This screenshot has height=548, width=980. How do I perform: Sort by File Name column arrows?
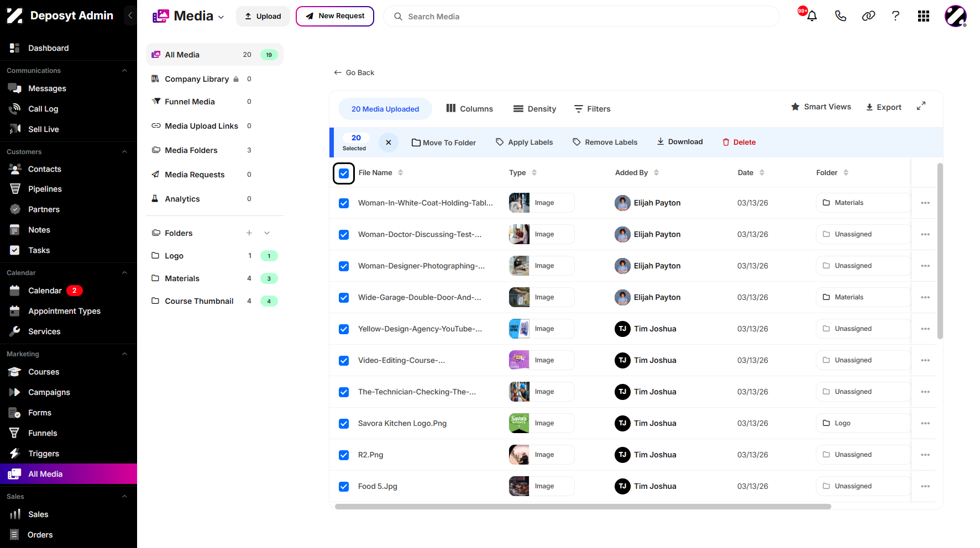coord(400,173)
